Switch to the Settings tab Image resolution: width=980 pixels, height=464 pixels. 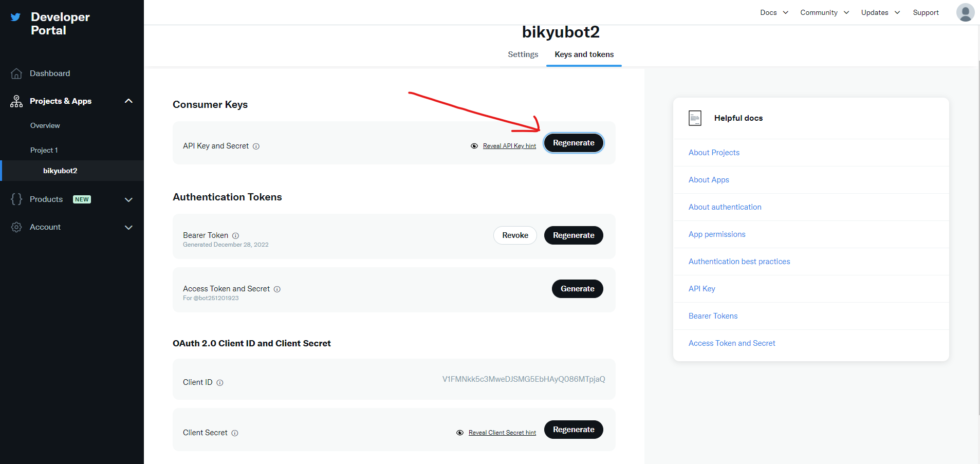(523, 54)
